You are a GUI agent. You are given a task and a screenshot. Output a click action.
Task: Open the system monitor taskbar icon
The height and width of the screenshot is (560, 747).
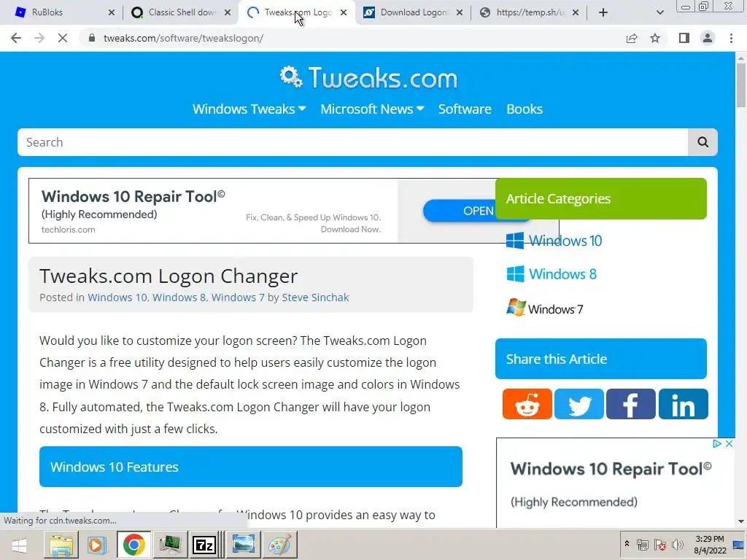[169, 545]
